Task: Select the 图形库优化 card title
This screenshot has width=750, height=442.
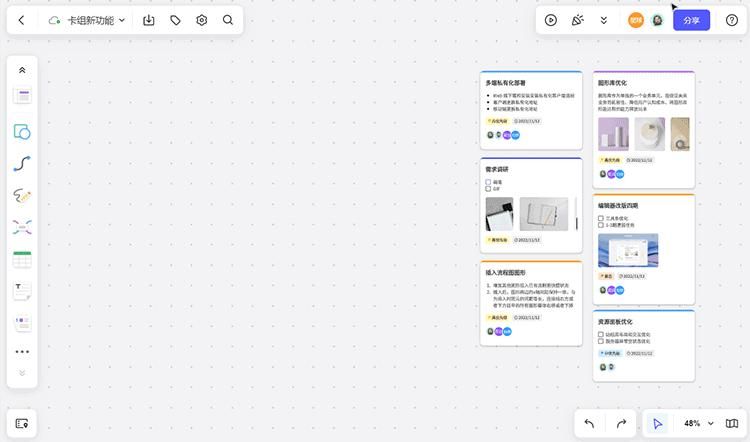Action: coord(612,83)
